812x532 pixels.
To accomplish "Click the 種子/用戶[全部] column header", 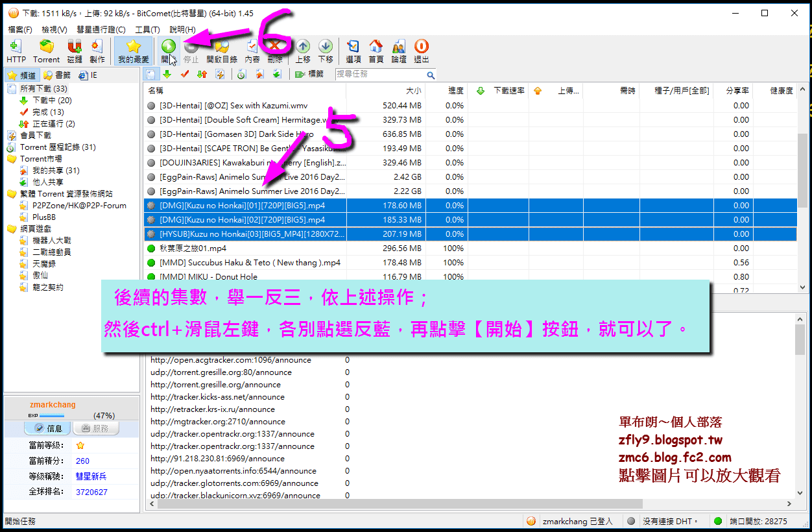I will [x=676, y=91].
